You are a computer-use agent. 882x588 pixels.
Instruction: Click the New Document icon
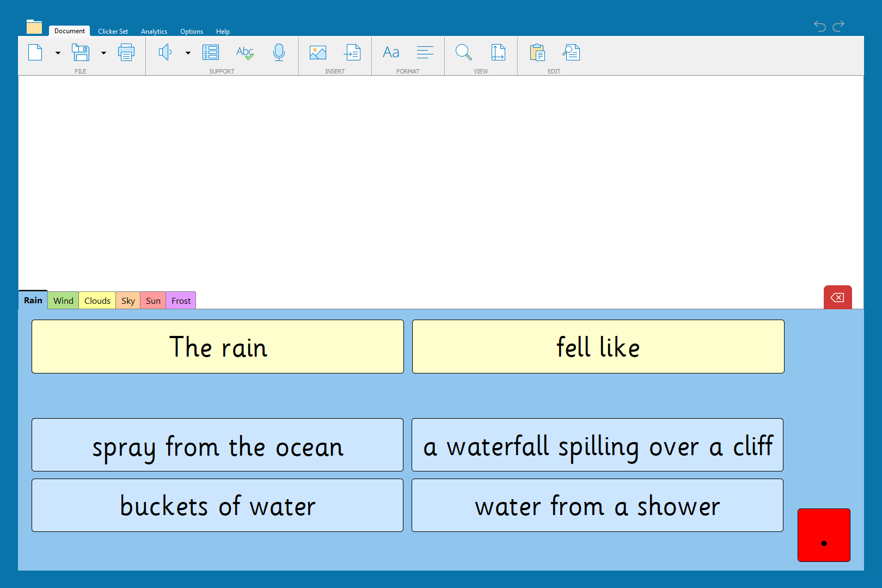pyautogui.click(x=35, y=53)
